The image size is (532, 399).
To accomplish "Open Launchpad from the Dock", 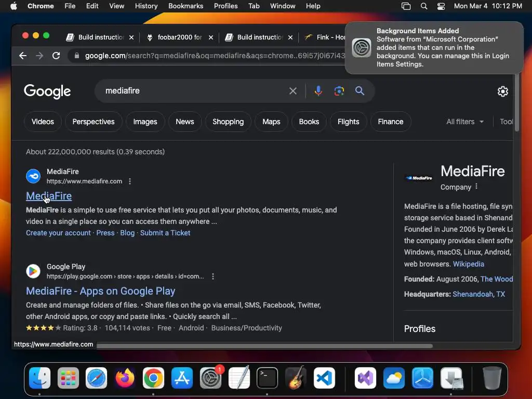I will (68, 378).
